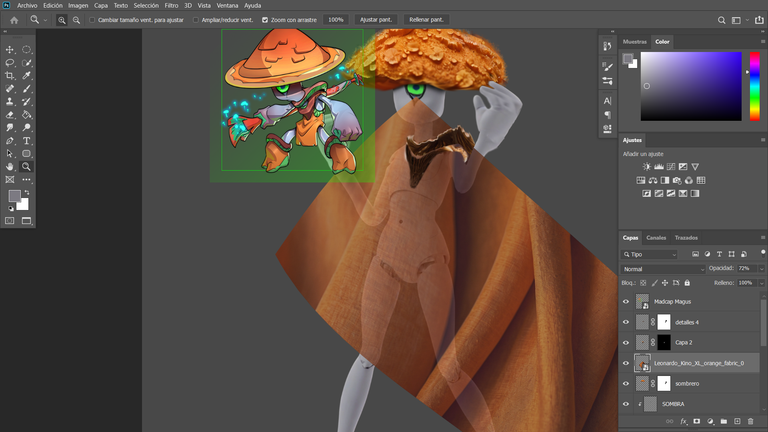The height and width of the screenshot is (432, 768).
Task: Select the Frame tool
Action: [10, 179]
